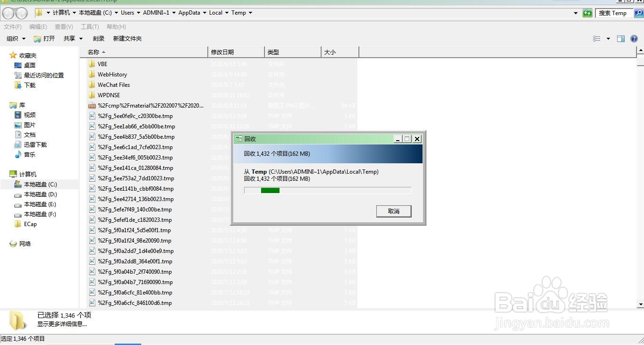Sort by 修改日期 column header
Viewport: 644px width, 345px height.
pyautogui.click(x=236, y=52)
